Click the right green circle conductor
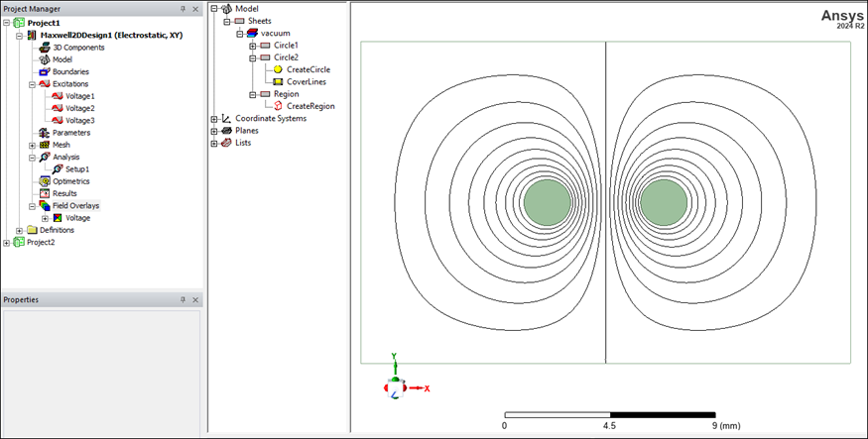 click(x=664, y=202)
